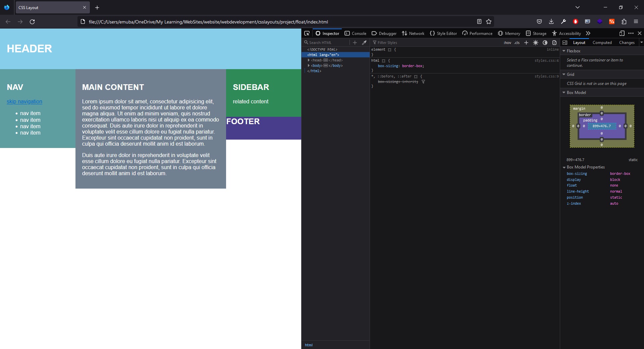The image size is (644, 349).
Task: Open the Accessibility panel
Action: pos(567,33)
